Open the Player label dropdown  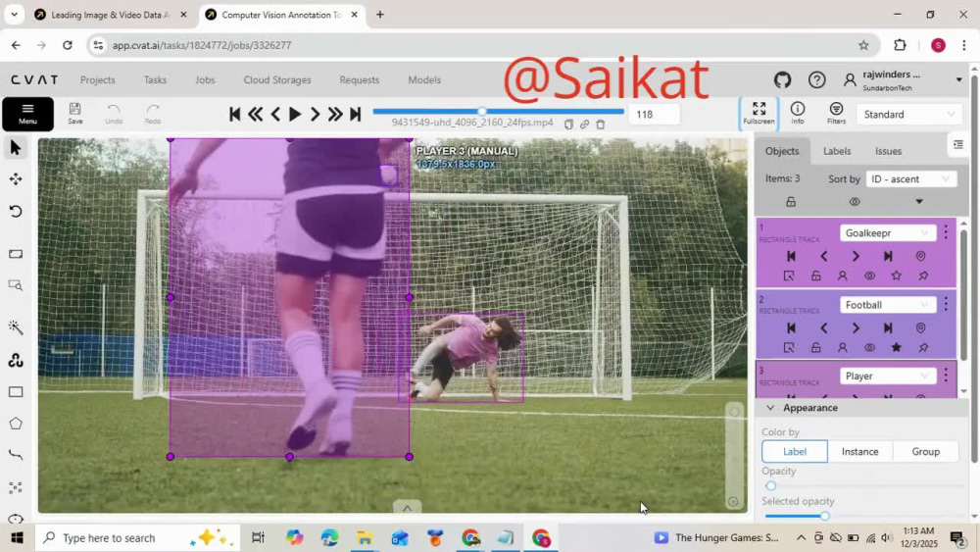coord(888,376)
